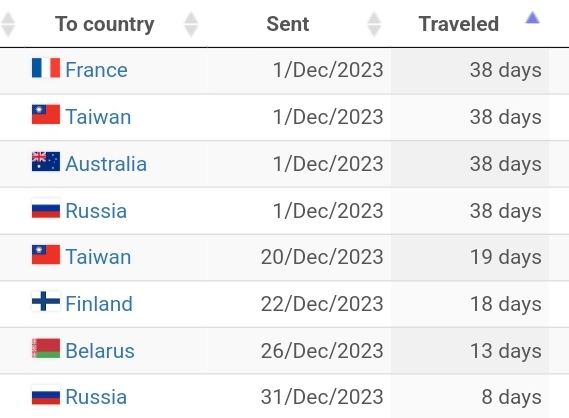Click the Belarus flag icon

pyautogui.click(x=46, y=348)
